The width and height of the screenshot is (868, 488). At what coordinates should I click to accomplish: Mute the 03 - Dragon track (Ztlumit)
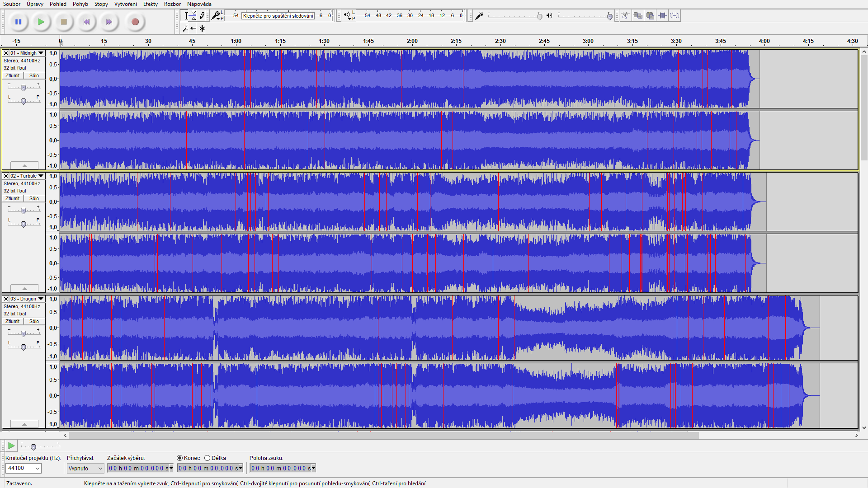tap(13, 321)
